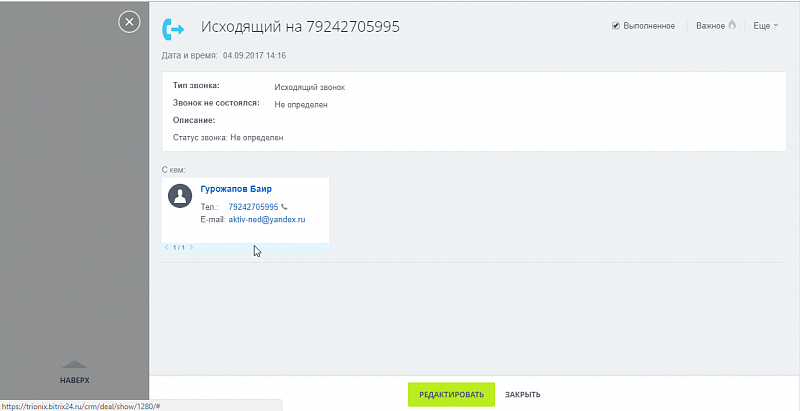Open contact Гурожапов Баир
800x411 pixels.
tap(236, 189)
